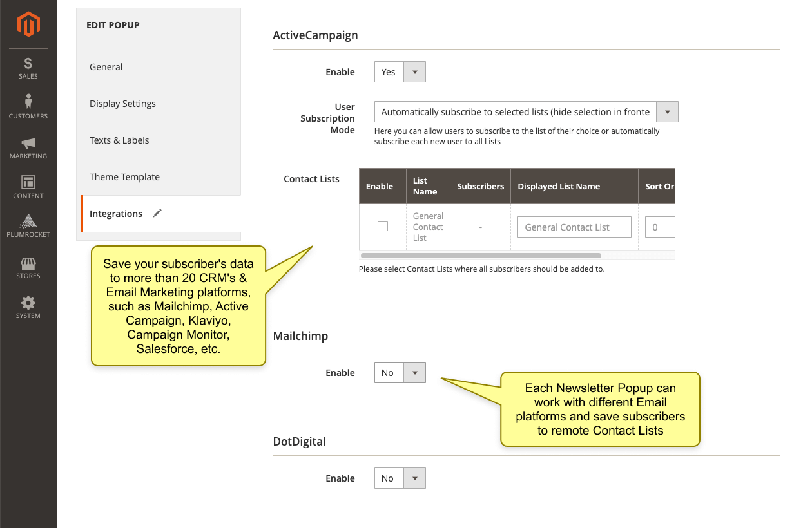Click the Displayed List Name input field
Viewport: 812px width, 528px height.
click(574, 227)
